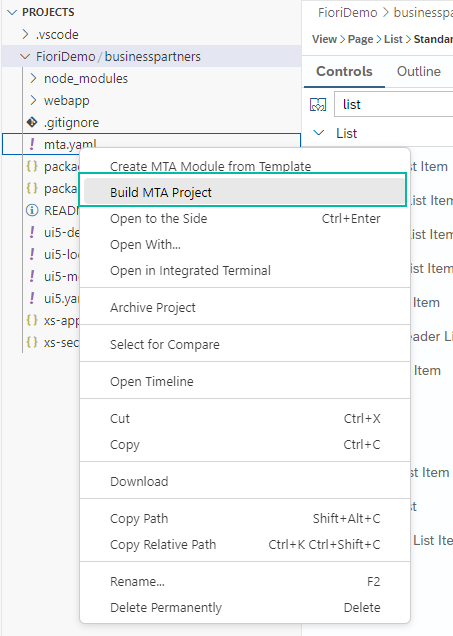Expand the node_modules folder
Screen dimensions: 453x636
click(34, 78)
